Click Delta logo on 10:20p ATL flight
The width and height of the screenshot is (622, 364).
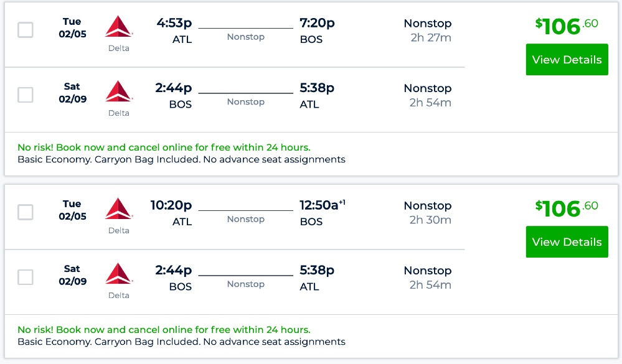coord(118,209)
